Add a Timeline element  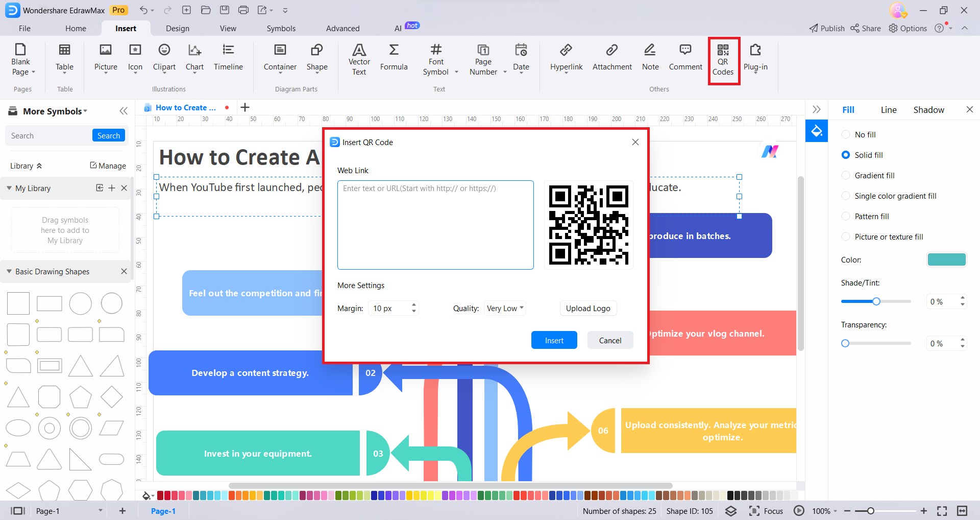[228, 57]
